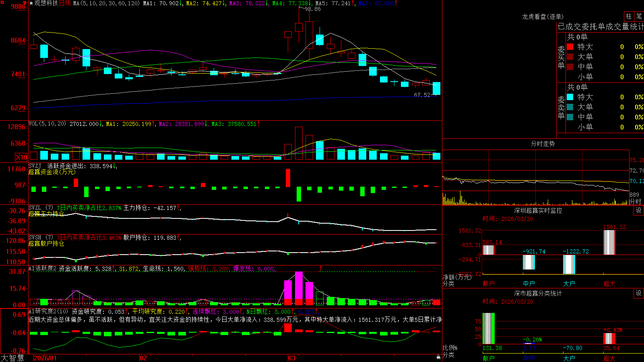The height and width of the screenshot is (362, 644).
Task: Click the 时间: 2026/03/20 label in 实时监控 panel
Action: pos(508,219)
